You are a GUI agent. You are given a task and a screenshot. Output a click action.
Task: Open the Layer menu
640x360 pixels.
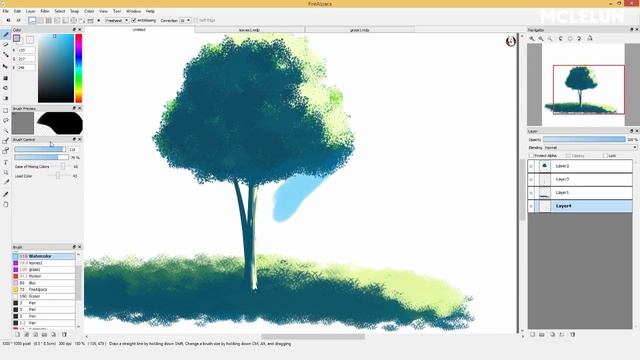[x=31, y=11]
